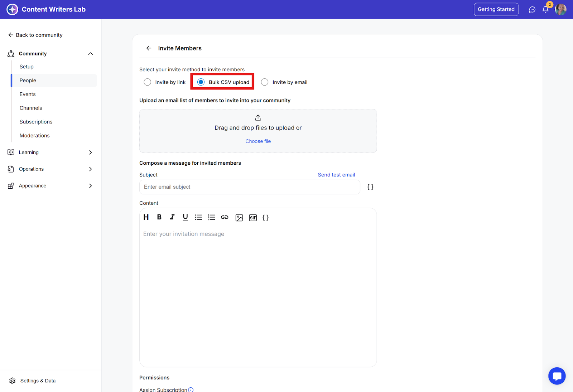Click the Choose file link

pyautogui.click(x=258, y=141)
